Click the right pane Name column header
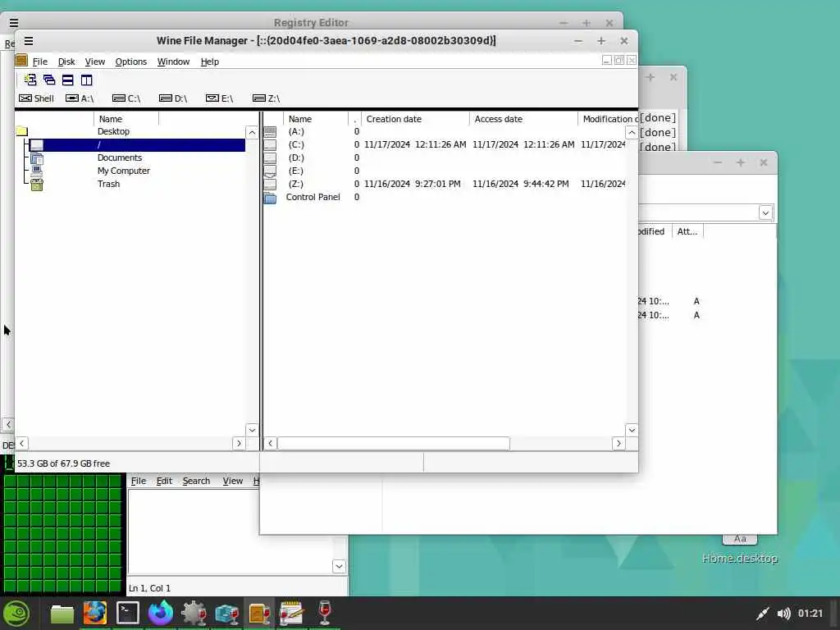The width and height of the screenshot is (840, 630). point(316,119)
